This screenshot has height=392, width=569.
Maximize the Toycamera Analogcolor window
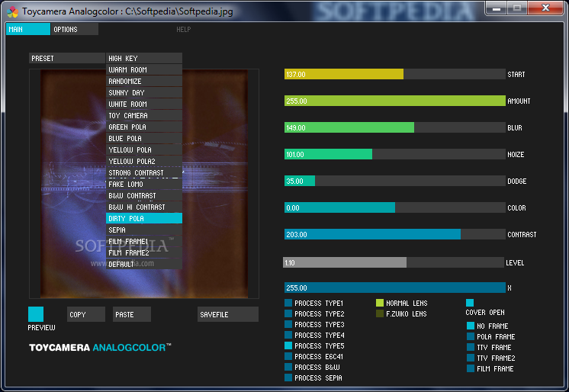point(517,8)
